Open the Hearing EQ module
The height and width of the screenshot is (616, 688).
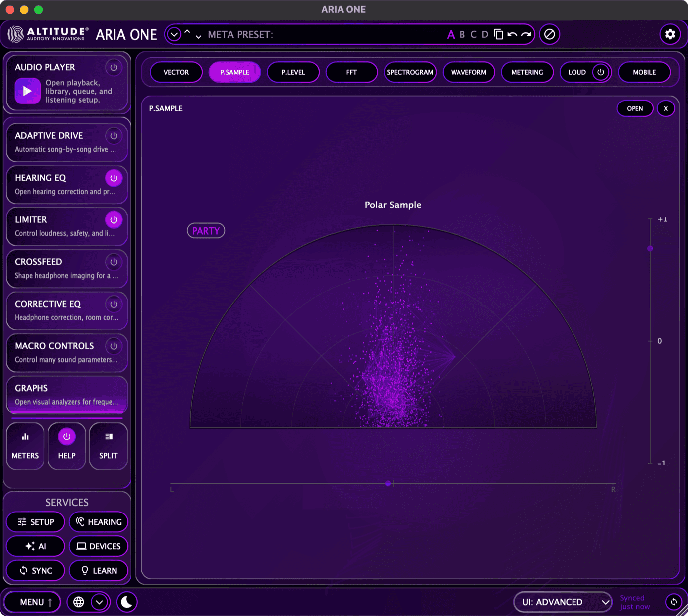click(67, 185)
